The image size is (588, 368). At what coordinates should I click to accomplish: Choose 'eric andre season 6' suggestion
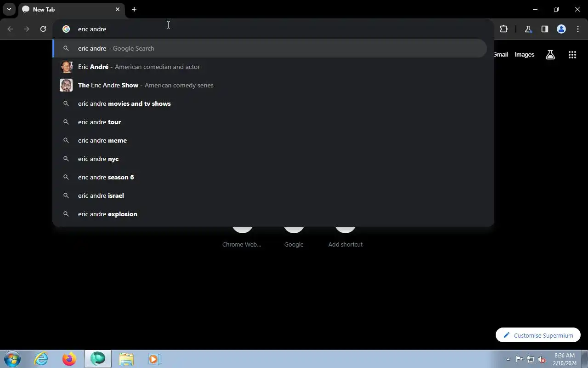pos(270,177)
